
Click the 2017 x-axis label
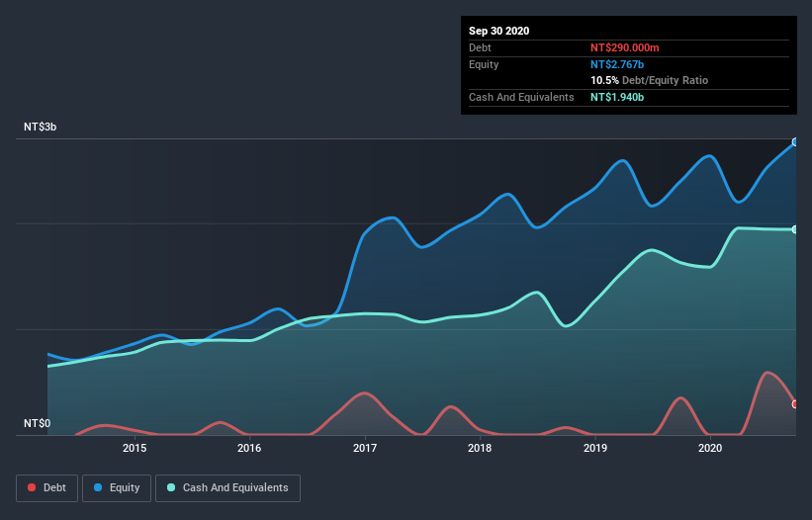coord(365,448)
